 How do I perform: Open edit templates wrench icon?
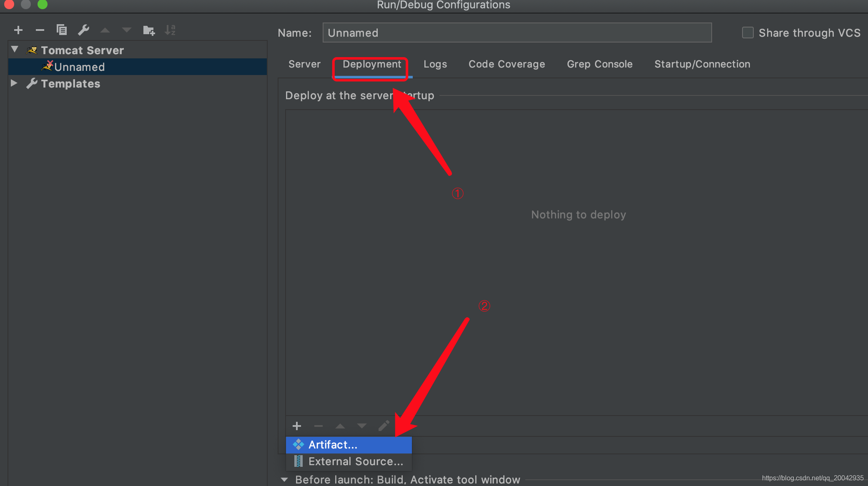pos(83,30)
